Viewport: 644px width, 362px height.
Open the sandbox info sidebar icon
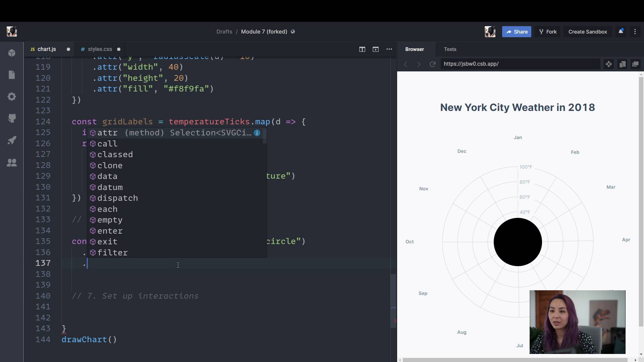point(12,53)
